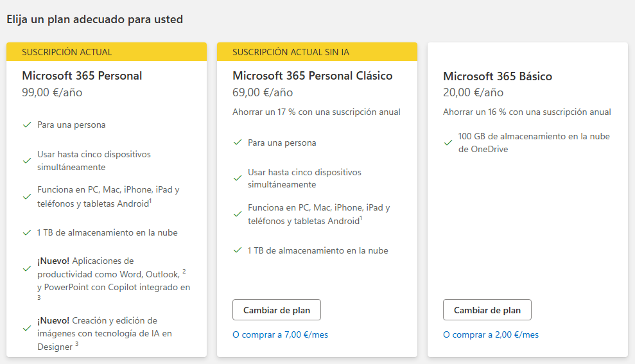The image size is (635, 364).
Task: Click 'Usar hasta cinco dispositivos' checkmark in Clásico
Action: click(x=238, y=178)
